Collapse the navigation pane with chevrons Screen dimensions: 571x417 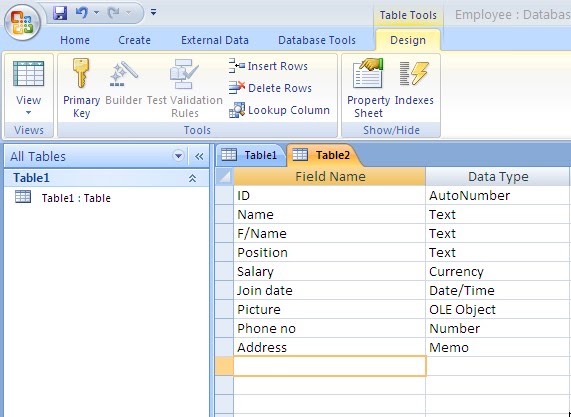(x=199, y=157)
